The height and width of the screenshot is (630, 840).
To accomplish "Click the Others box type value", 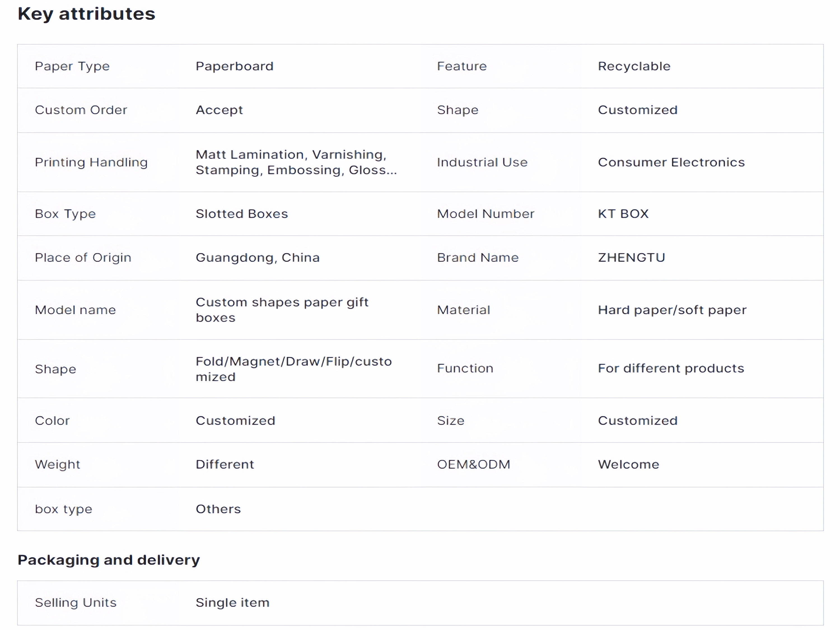I will tap(218, 509).
